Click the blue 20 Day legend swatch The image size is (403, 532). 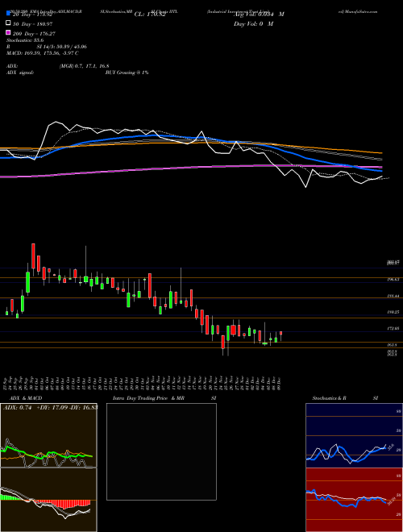pos(8,14)
